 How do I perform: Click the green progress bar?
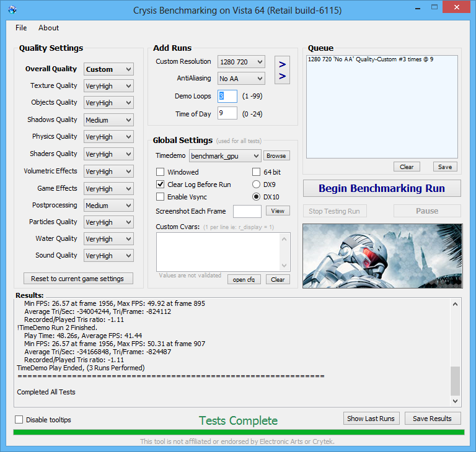239,432
